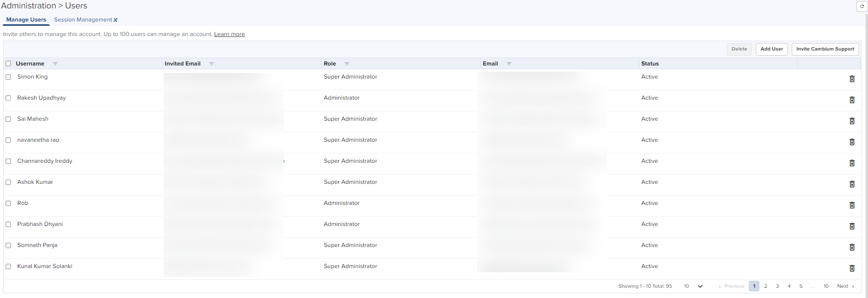Open the Learn more link
The image size is (868, 298).
229,34
